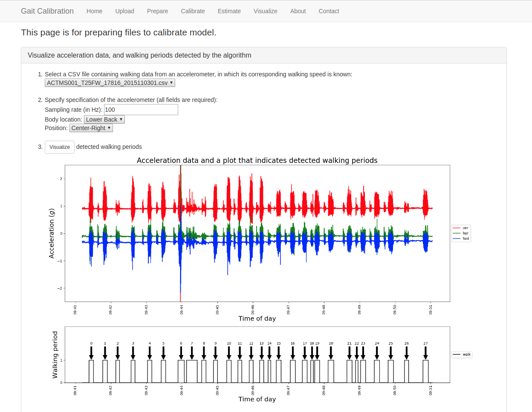This screenshot has height=412, width=532.
Task: Click the acceleration plot title text
Action: pyautogui.click(x=257, y=160)
